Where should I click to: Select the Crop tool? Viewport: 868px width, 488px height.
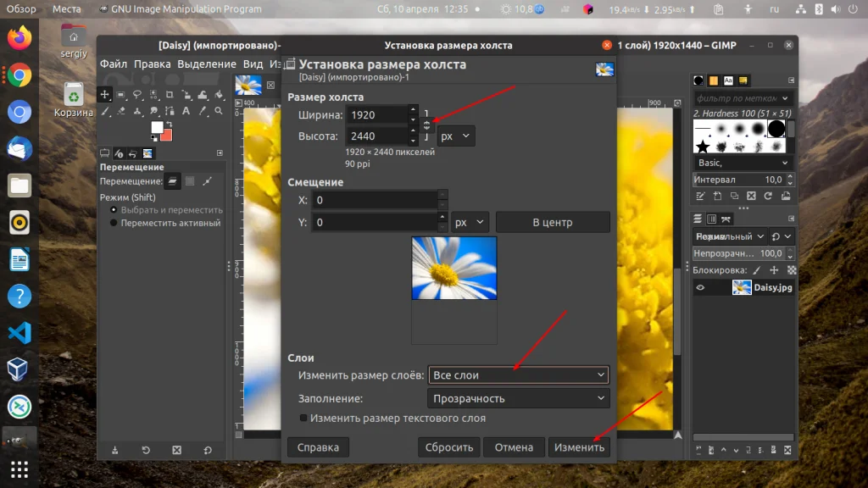pos(170,95)
